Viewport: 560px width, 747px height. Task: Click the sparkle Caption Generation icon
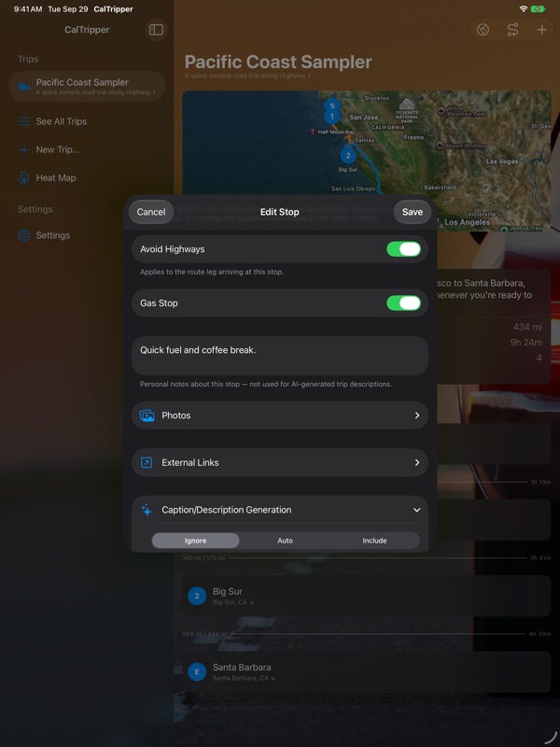[147, 510]
